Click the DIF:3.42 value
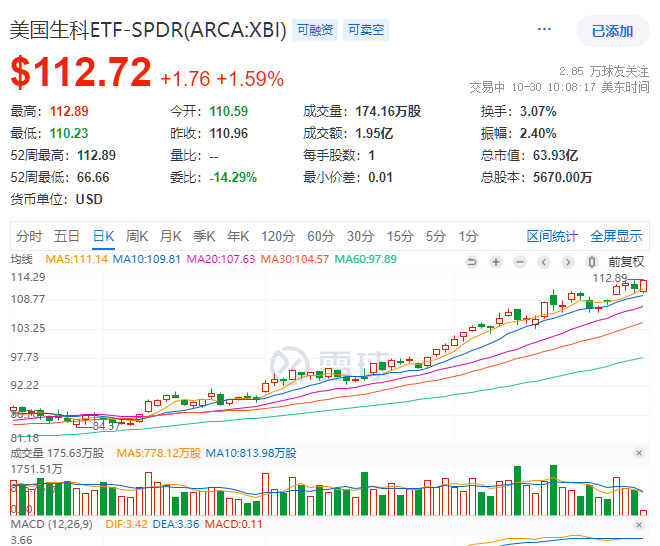This screenshot has width=660, height=546. (x=126, y=524)
